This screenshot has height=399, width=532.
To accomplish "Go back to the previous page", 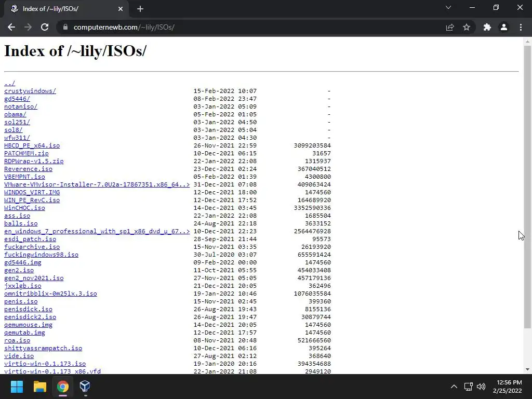I will pos(11,27).
